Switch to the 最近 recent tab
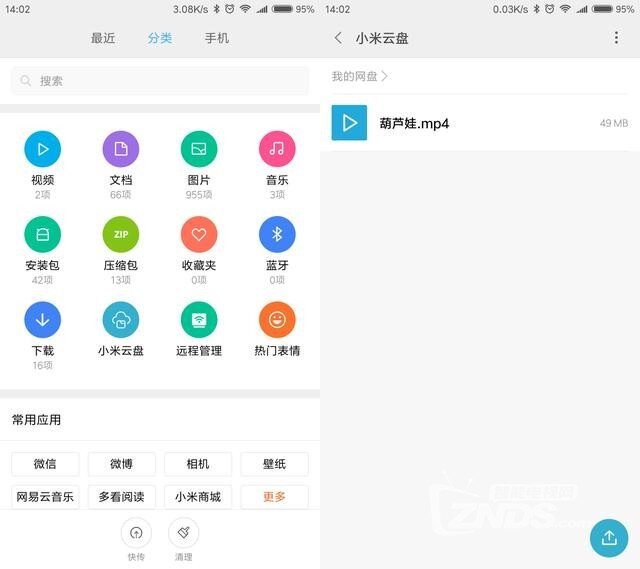 coord(103,38)
